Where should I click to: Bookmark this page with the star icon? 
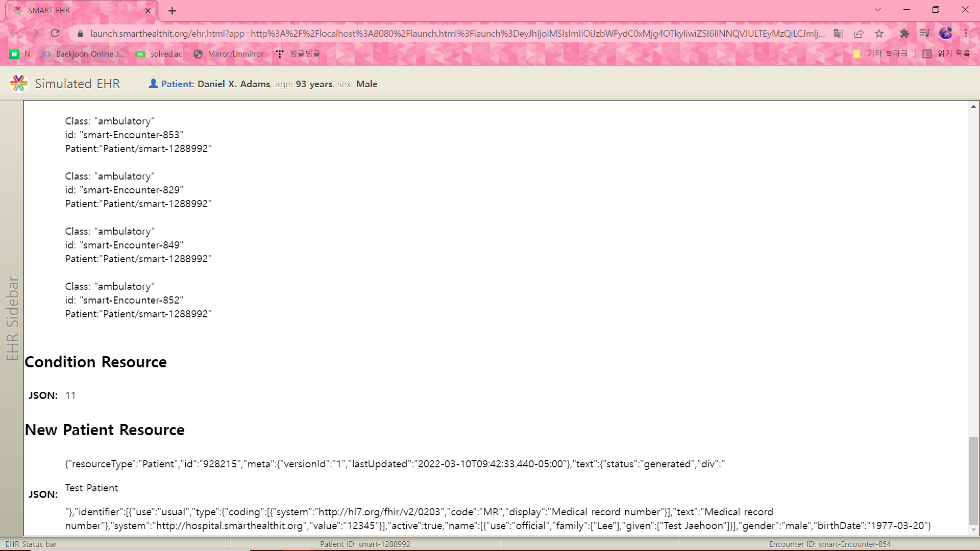879,34
